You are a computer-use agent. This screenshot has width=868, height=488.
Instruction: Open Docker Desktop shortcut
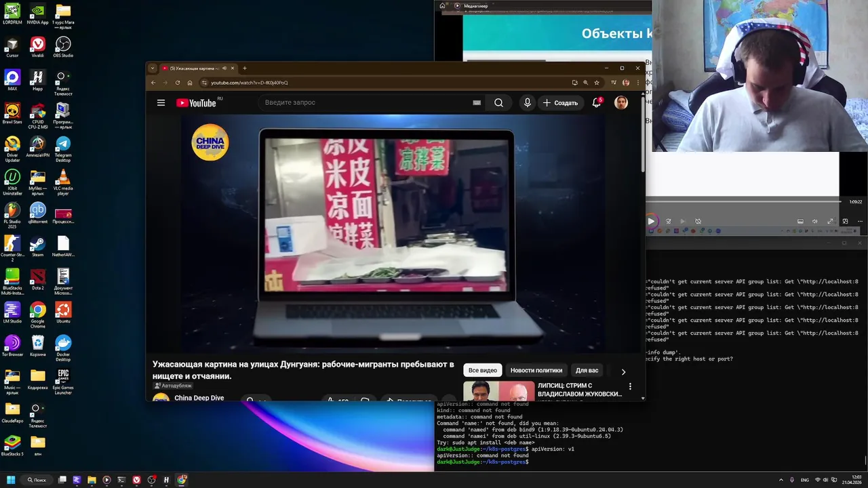click(63, 348)
